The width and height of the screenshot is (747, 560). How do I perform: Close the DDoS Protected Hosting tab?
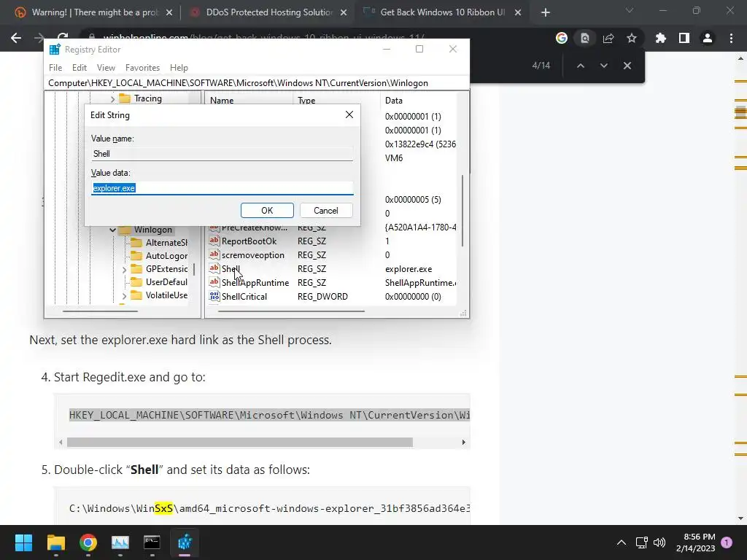(x=344, y=12)
